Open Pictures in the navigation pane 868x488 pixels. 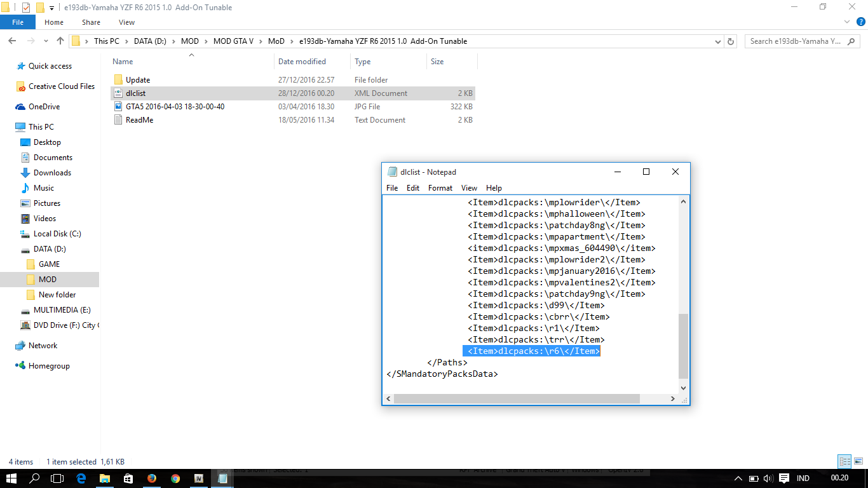click(47, 203)
